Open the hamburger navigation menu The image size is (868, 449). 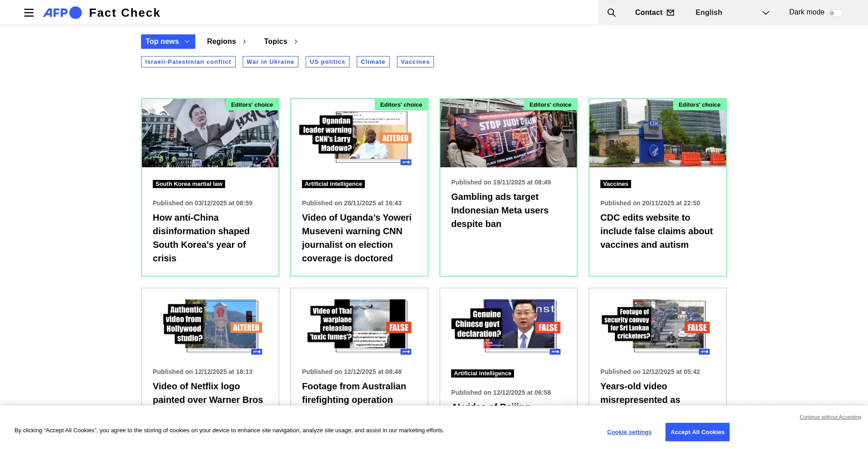coord(29,13)
